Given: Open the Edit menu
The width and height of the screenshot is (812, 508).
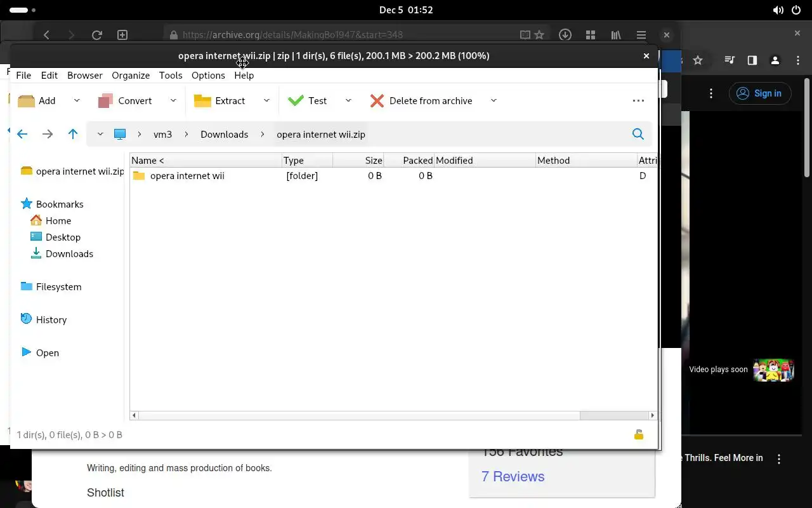Looking at the screenshot, I should coord(49,75).
